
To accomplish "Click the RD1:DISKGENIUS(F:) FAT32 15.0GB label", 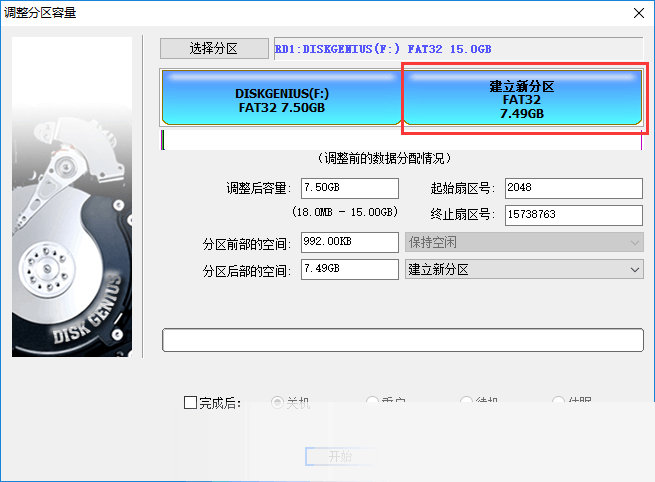I will click(x=383, y=49).
